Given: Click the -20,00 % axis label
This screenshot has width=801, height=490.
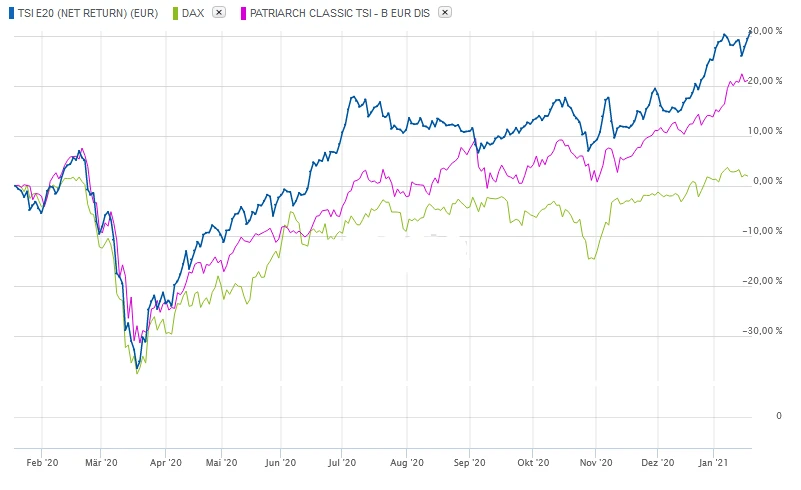Looking at the screenshot, I should click(764, 281).
